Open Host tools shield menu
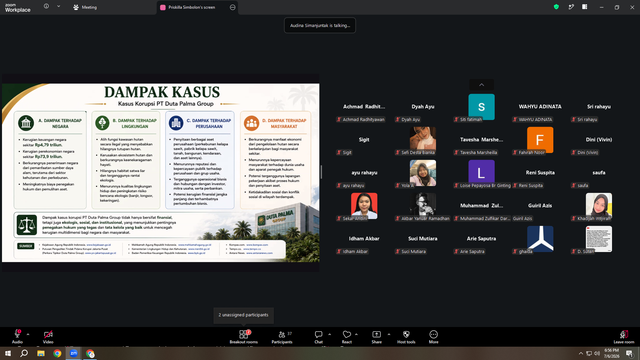 [406, 337]
